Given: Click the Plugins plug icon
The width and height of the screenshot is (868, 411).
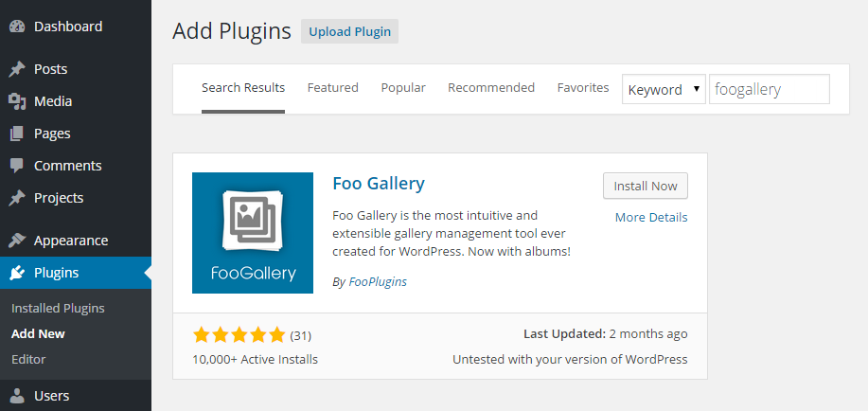Looking at the screenshot, I should tap(17, 273).
